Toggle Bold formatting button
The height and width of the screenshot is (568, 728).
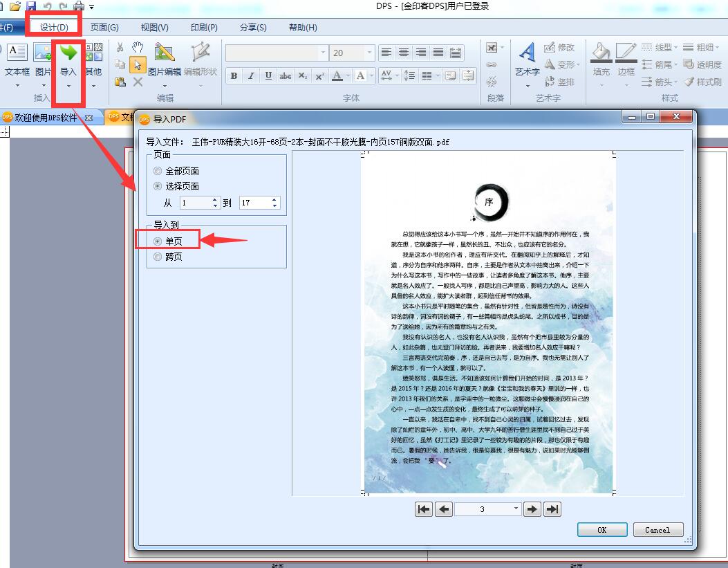[x=234, y=75]
